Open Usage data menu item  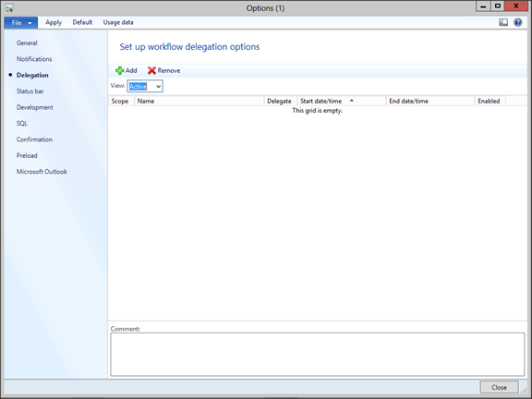click(118, 22)
